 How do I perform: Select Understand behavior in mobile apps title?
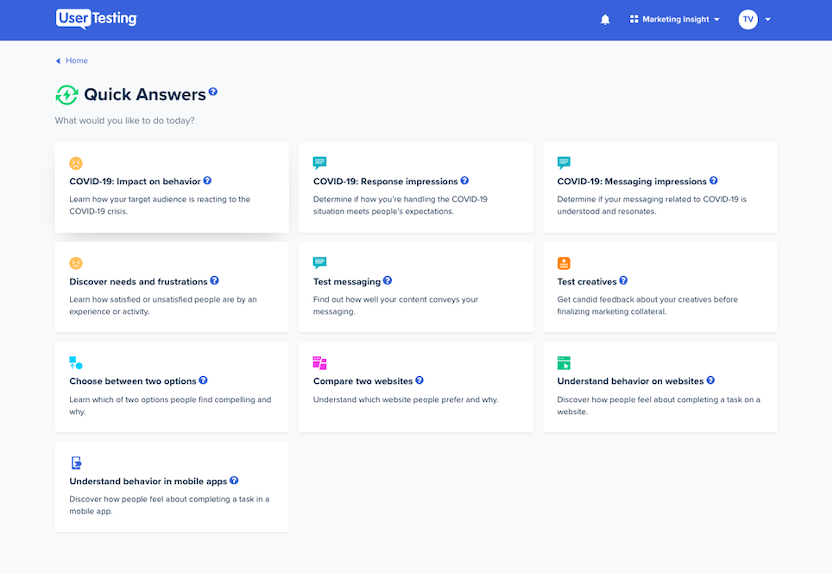(x=148, y=482)
